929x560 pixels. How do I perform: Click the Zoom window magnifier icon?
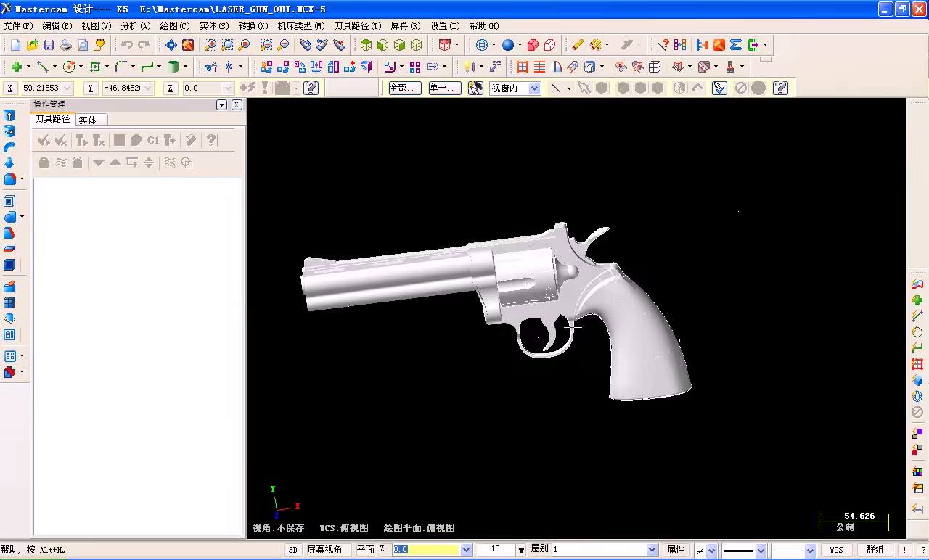click(x=210, y=45)
